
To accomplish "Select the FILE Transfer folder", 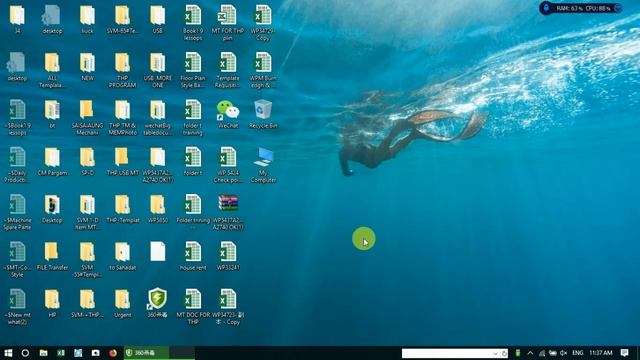I will pyautogui.click(x=52, y=256).
